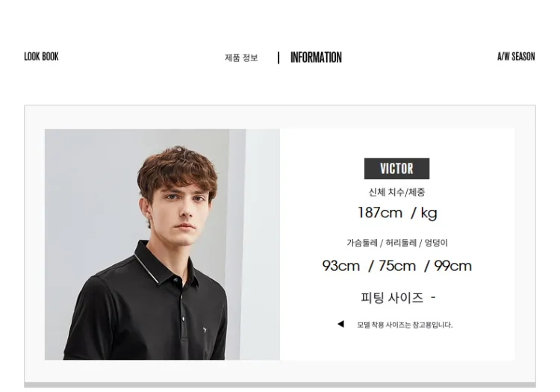560x392 pixels.
Task: Click the white striped collar of the polo
Action: 147,269
